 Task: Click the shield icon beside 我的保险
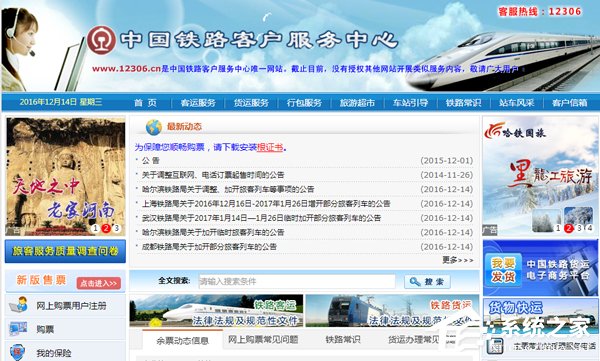[x=18, y=352]
